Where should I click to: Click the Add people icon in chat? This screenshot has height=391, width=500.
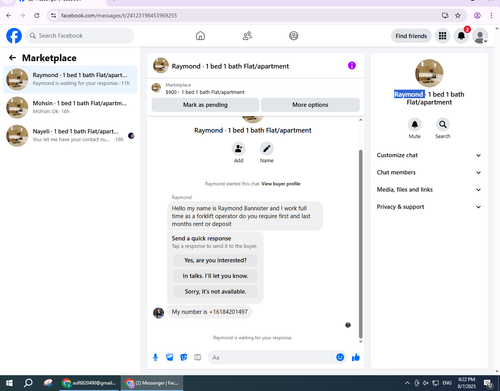tap(239, 149)
